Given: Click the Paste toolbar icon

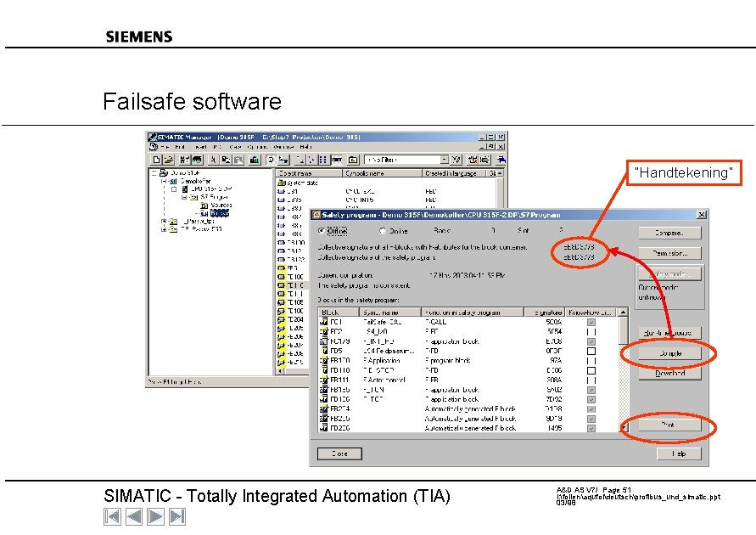Looking at the screenshot, I should pos(238,160).
